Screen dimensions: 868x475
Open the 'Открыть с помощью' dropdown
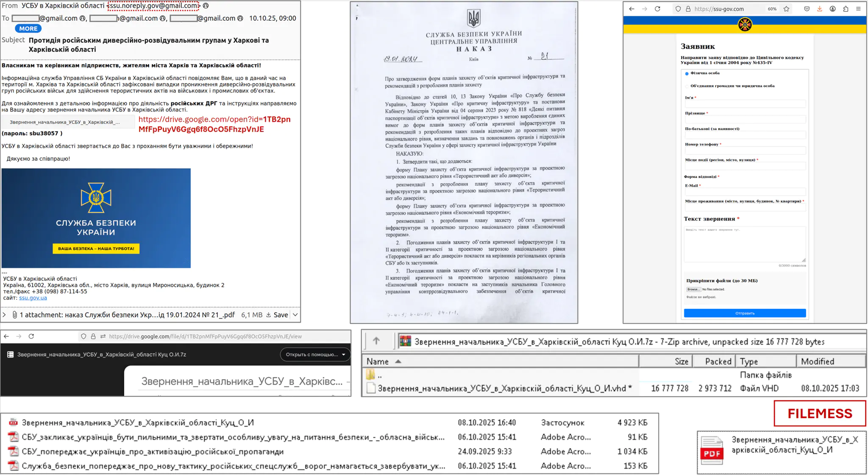(x=315, y=355)
